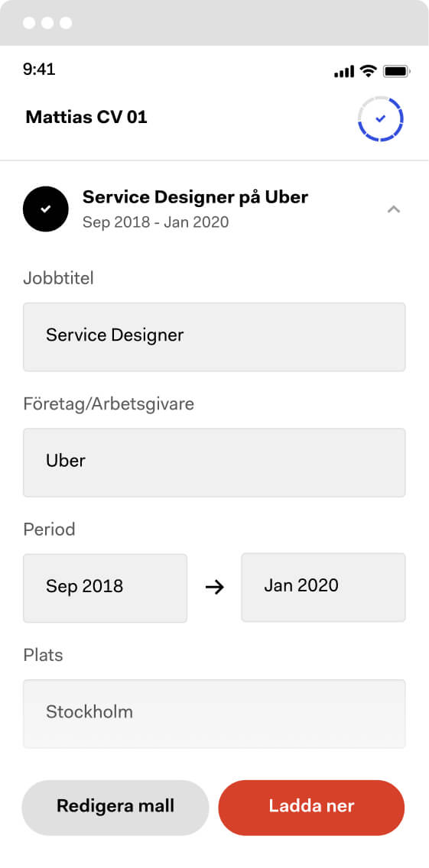Image resolution: width=429 pixels, height=868 pixels.
Task: Click the Service Designer på Uber heading
Action: [195, 197]
